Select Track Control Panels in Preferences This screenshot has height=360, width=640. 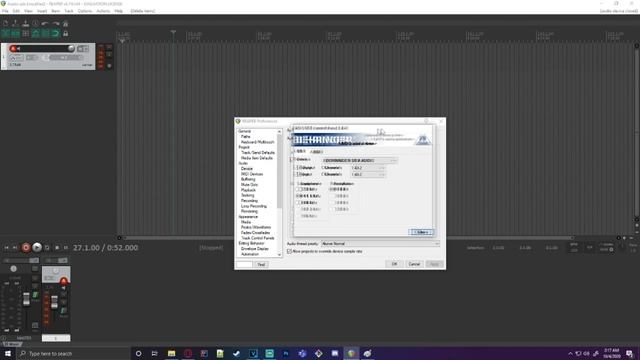[258, 238]
